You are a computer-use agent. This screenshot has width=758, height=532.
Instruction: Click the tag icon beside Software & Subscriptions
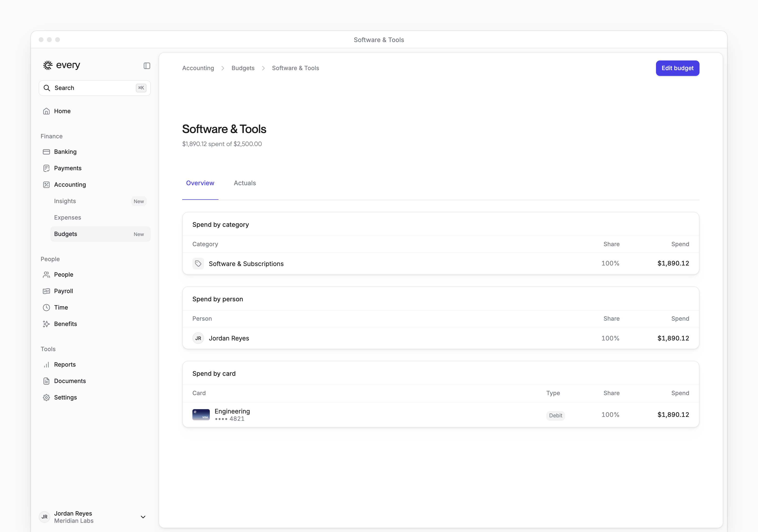[198, 264]
